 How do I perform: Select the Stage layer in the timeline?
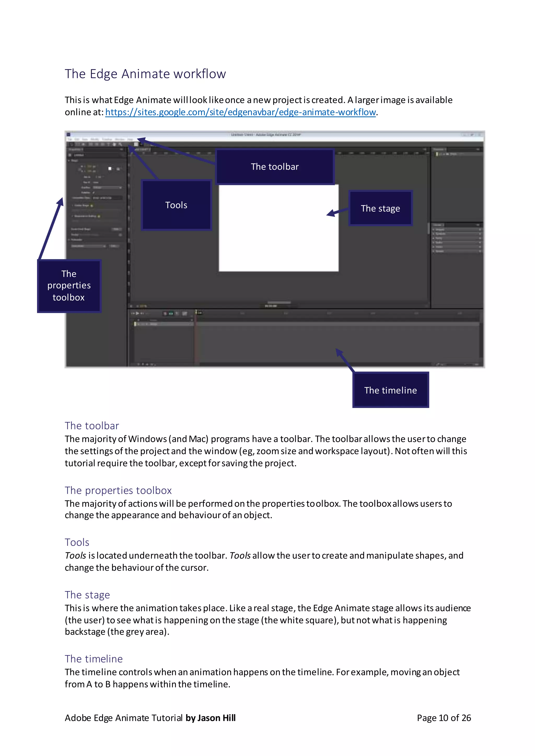164,324
